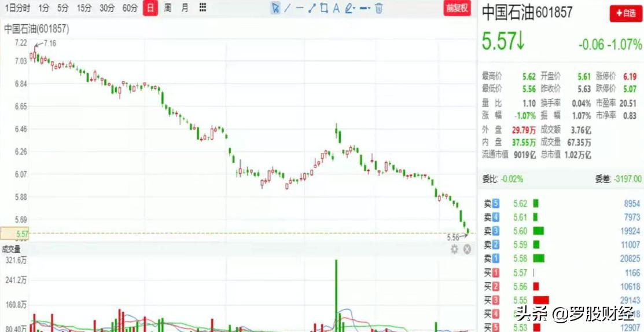644x332 pixels.
Task: Click the 跌停价 value 5.07
Action: (x=629, y=89)
